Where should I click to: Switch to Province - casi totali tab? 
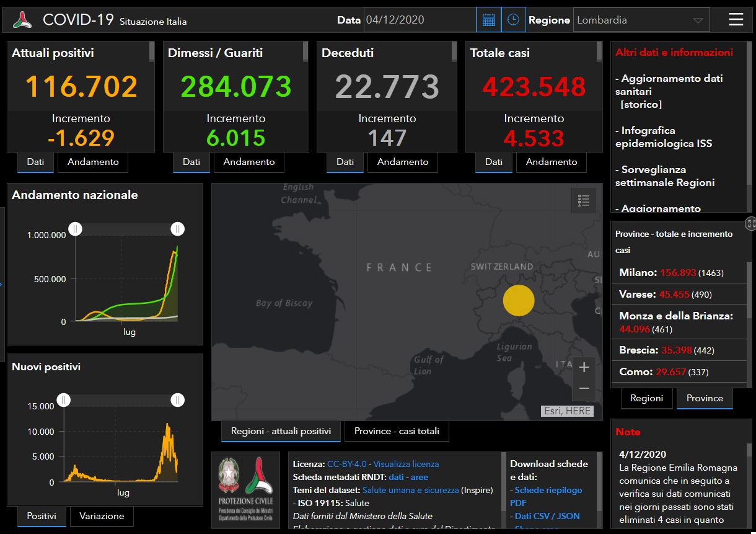coord(397,431)
